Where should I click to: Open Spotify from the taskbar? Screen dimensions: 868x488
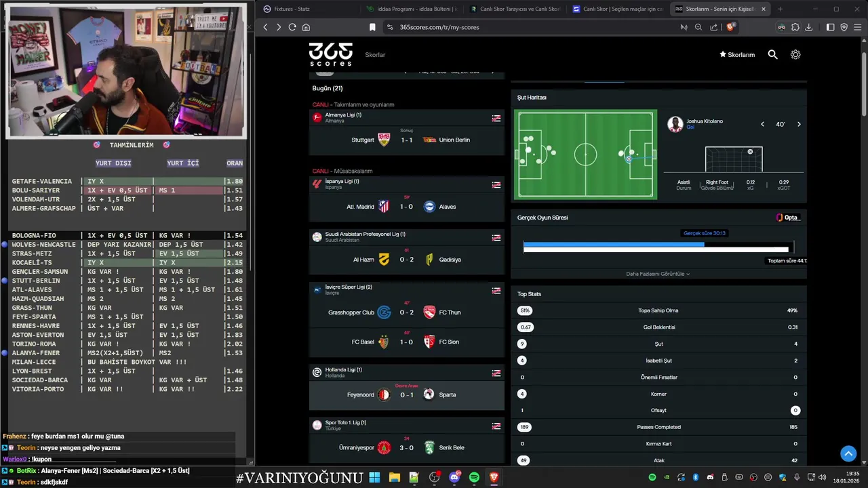click(474, 477)
